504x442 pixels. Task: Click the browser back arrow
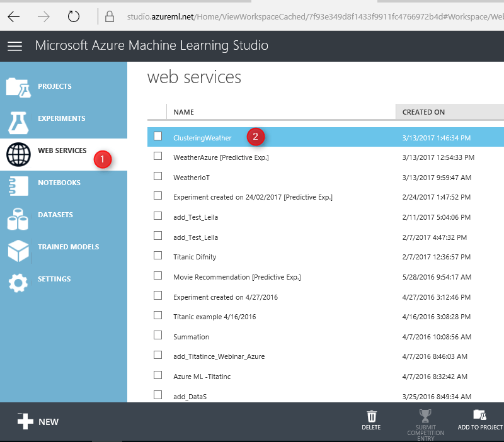click(x=13, y=17)
